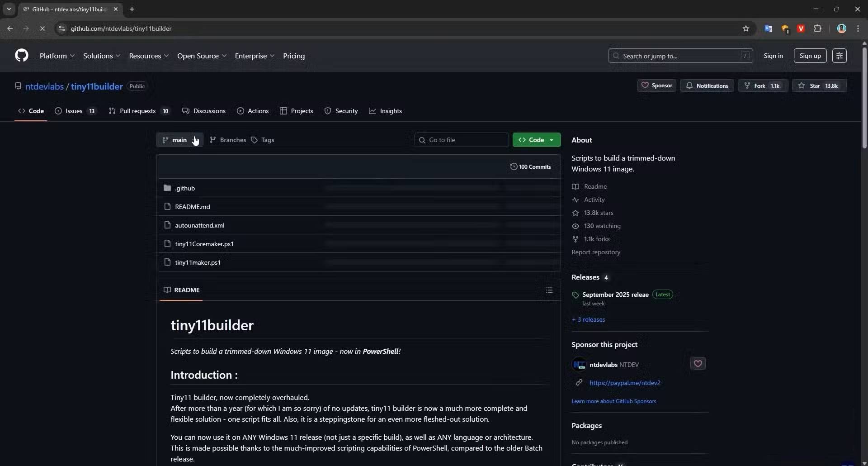Stop page loading with the X button
The image size is (868, 466).
[x=42, y=29]
